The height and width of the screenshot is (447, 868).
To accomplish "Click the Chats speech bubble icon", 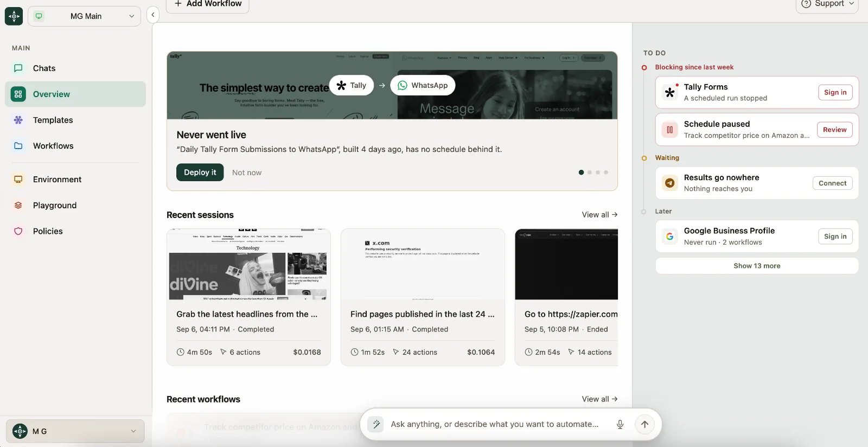I will click(x=18, y=68).
